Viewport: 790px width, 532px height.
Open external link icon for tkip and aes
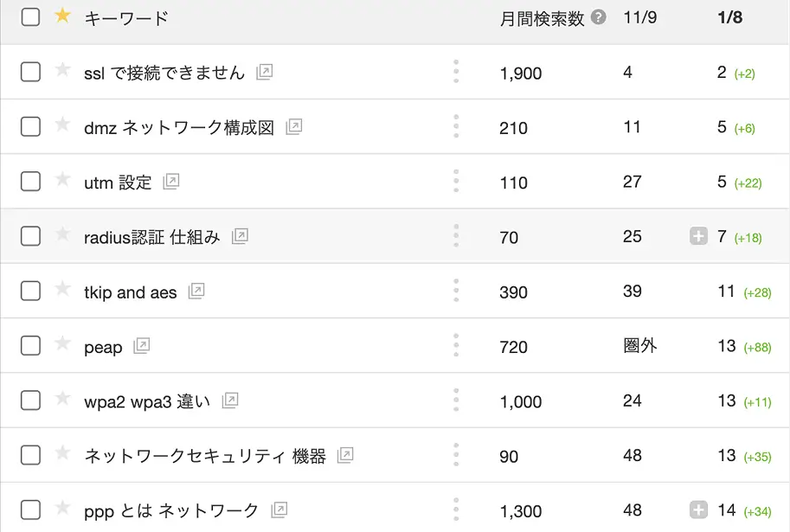click(196, 291)
